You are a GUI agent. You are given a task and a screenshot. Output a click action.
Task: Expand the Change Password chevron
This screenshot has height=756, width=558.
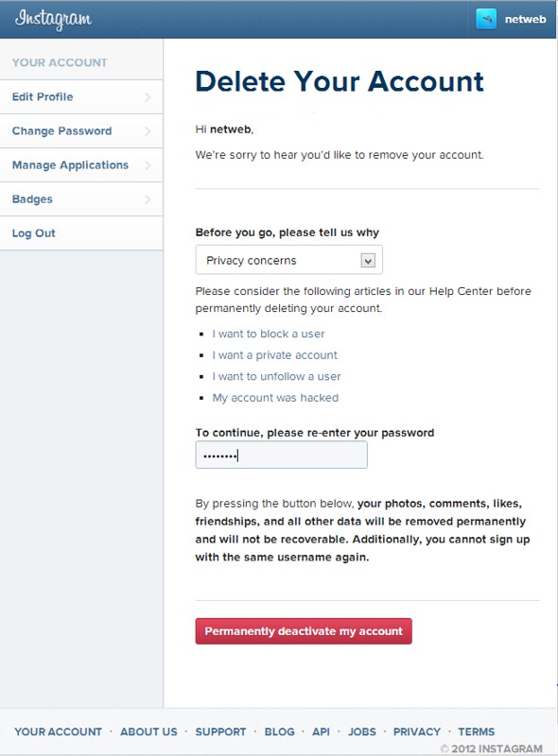tap(148, 130)
